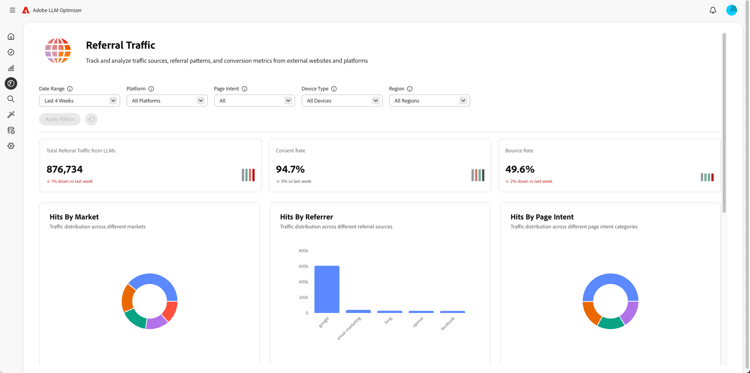Click the Total Referral Traffic sparkline bars

pyautogui.click(x=248, y=175)
